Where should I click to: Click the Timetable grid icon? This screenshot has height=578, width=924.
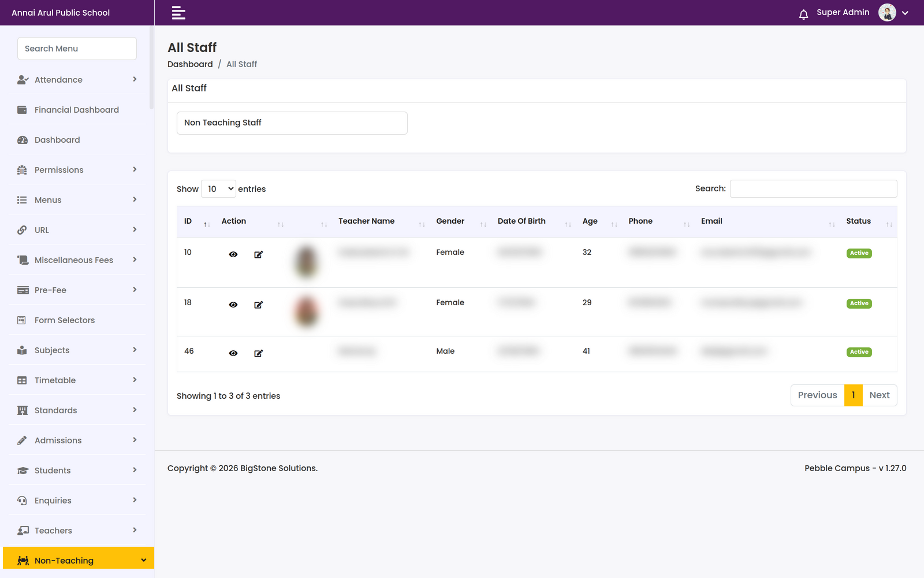click(x=22, y=380)
